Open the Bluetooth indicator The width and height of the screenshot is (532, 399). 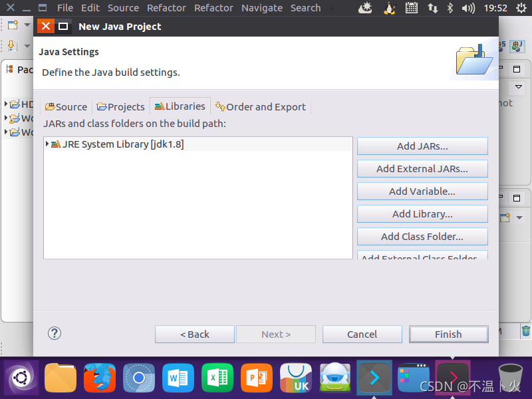(x=450, y=8)
